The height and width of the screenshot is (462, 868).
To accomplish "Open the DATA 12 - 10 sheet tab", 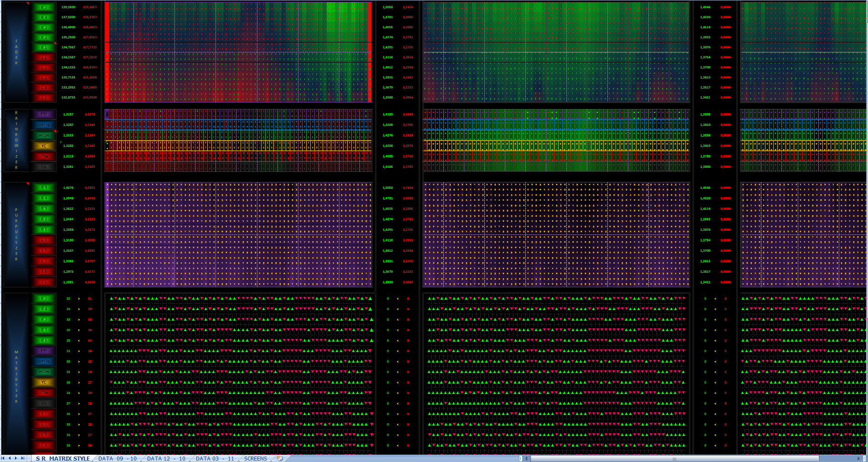I will [x=166, y=458].
